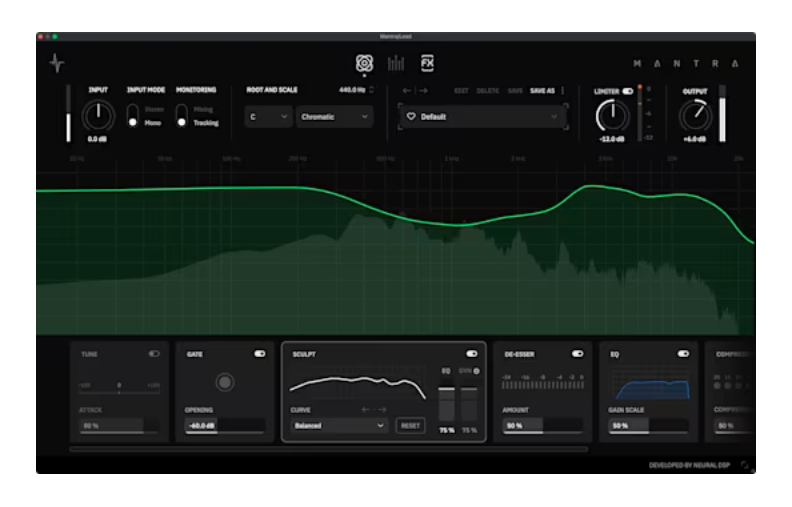Click the RESET button in Sculpt
The height and width of the screenshot is (507, 792).
tap(410, 426)
